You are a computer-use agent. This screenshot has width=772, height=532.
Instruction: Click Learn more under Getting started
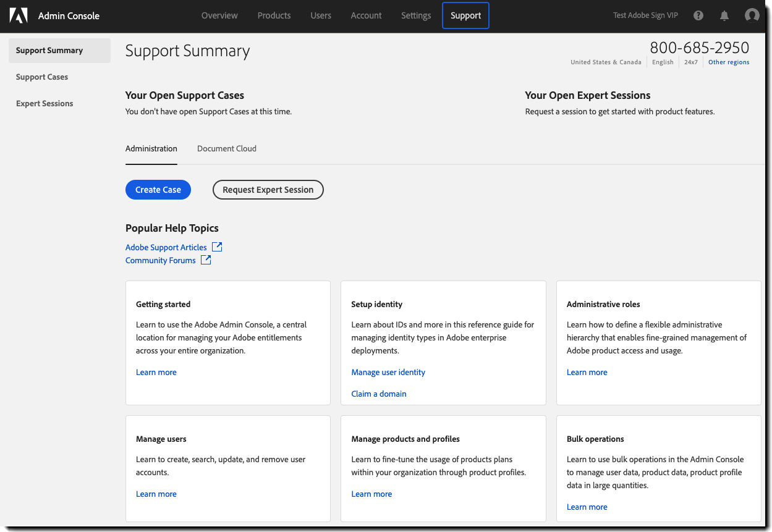tap(156, 372)
